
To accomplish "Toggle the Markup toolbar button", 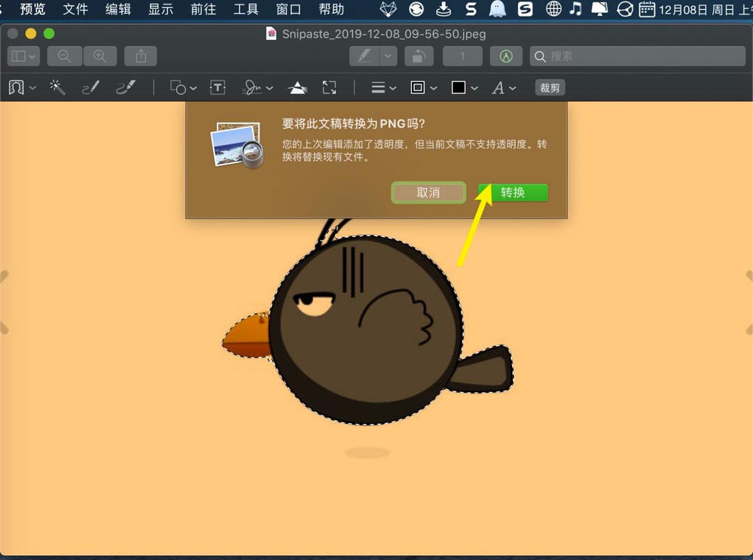I will 506,56.
